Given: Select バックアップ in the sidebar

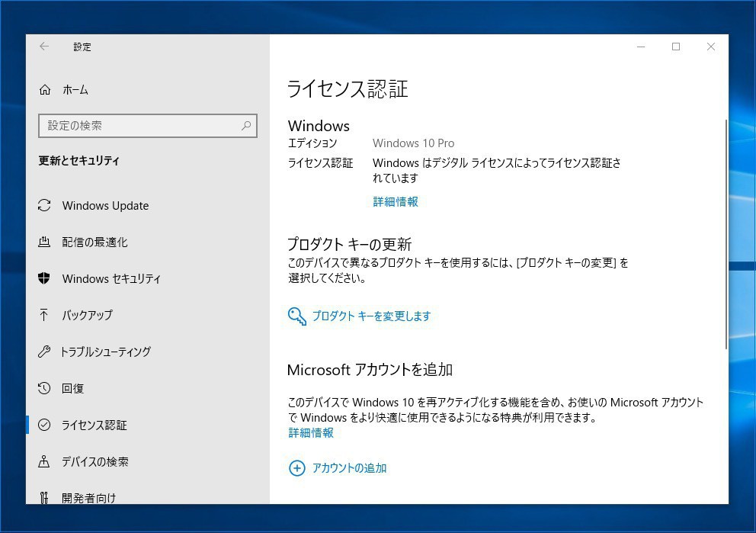Looking at the screenshot, I should tap(148, 316).
